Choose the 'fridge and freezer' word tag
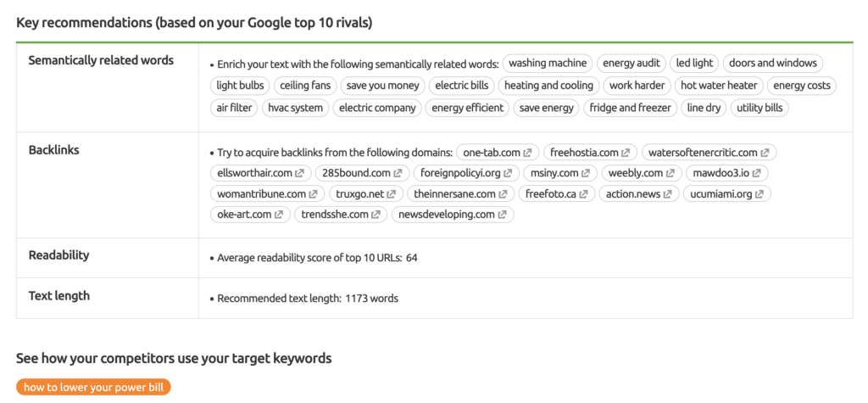 tap(631, 108)
